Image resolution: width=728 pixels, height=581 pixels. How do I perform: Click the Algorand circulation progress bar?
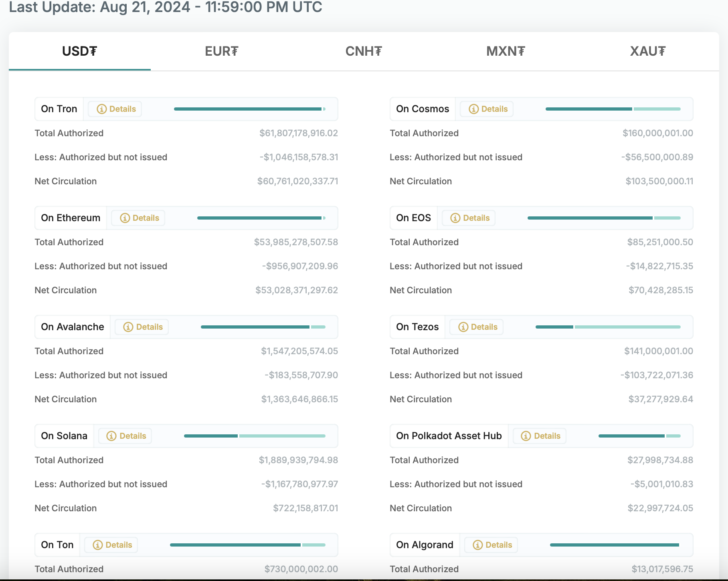(615, 545)
